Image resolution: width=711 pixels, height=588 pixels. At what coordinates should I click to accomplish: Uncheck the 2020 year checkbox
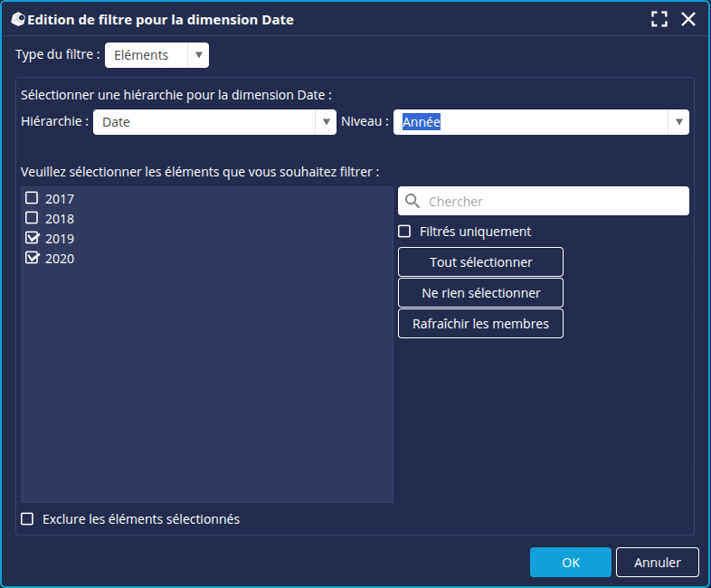pos(32,258)
